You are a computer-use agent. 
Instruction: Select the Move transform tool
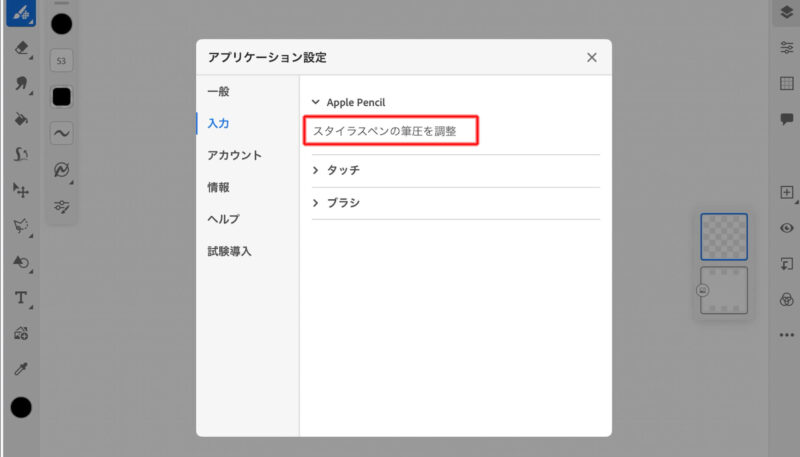point(21,190)
